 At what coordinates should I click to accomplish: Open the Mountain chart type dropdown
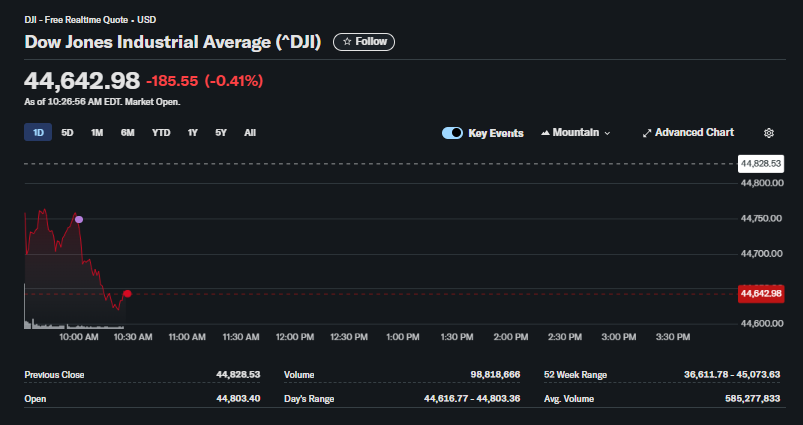(x=576, y=133)
